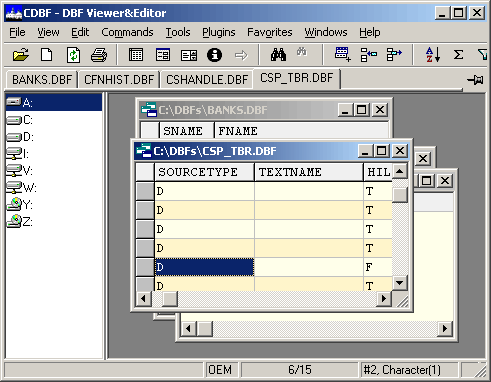Click the small Find next binoculars icon
This screenshot has width=491, height=382.
coord(302,52)
